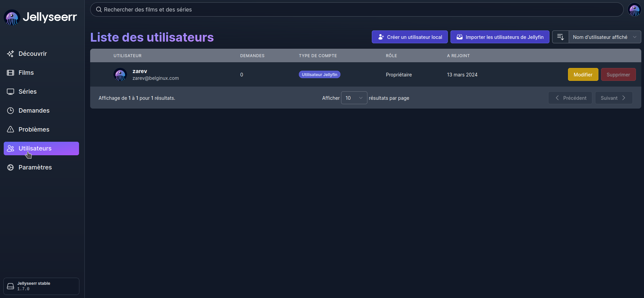
Task: Click the Paramètres gear icon
Action: pyautogui.click(x=10, y=167)
